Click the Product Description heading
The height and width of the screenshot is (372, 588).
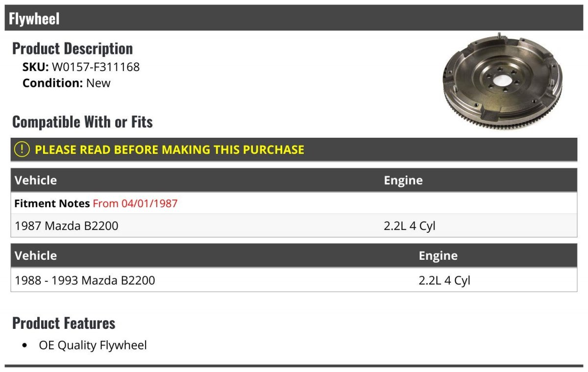pos(73,49)
